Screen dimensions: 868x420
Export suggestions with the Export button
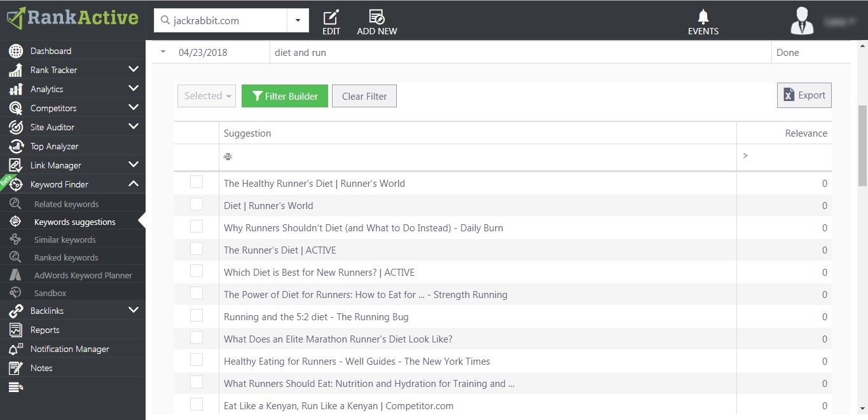click(804, 95)
